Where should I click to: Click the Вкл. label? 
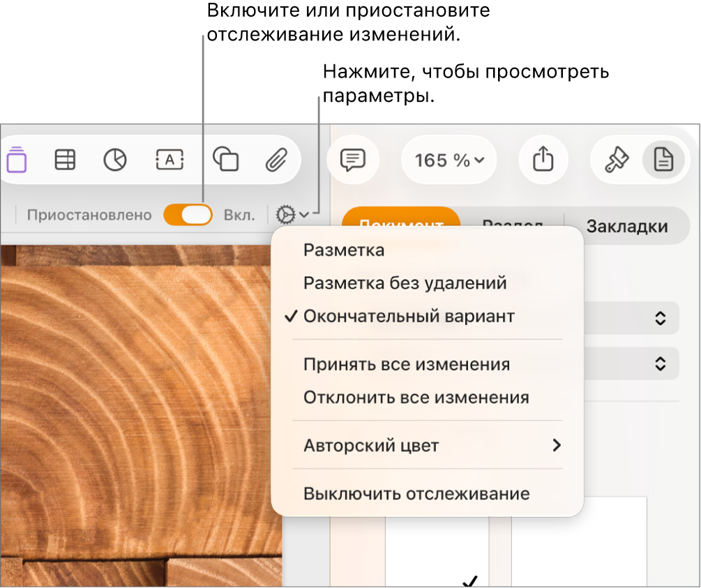click(239, 215)
